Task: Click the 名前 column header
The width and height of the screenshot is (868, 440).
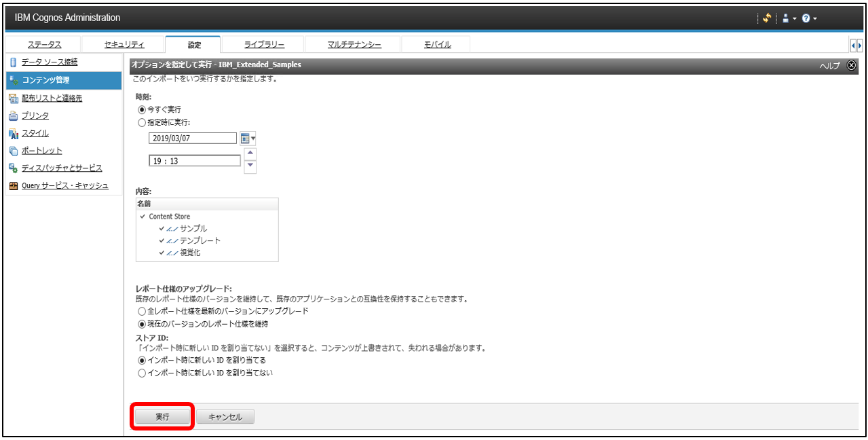Action: 207,204
